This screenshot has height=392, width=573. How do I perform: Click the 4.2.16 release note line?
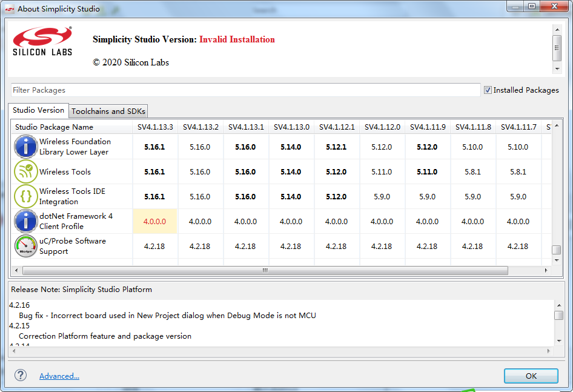coord(19,305)
